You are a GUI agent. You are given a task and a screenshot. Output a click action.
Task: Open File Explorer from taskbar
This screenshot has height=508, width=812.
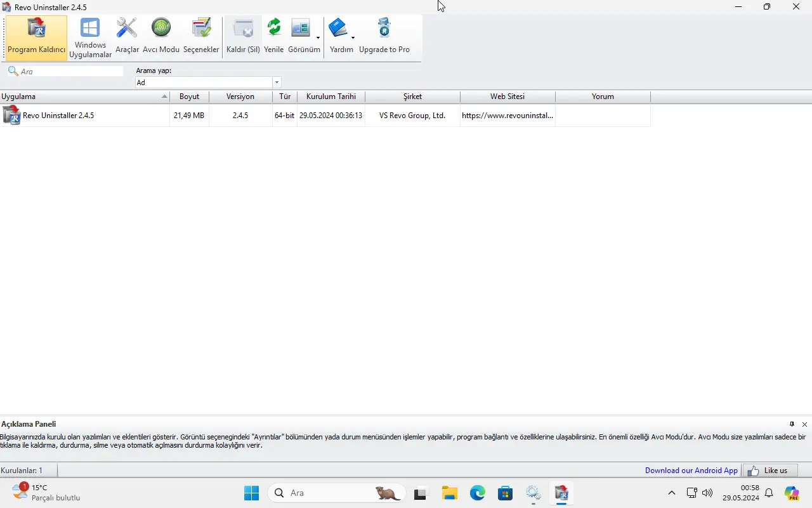coord(450,493)
